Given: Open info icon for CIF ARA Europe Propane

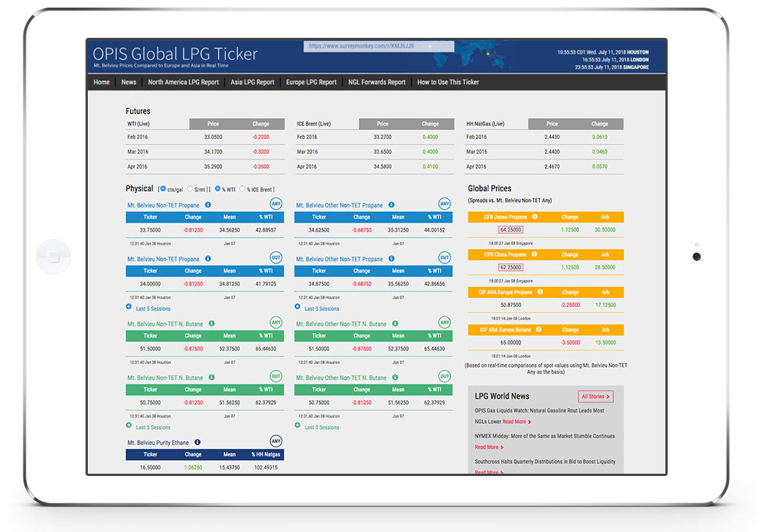Looking at the screenshot, I should point(538,292).
